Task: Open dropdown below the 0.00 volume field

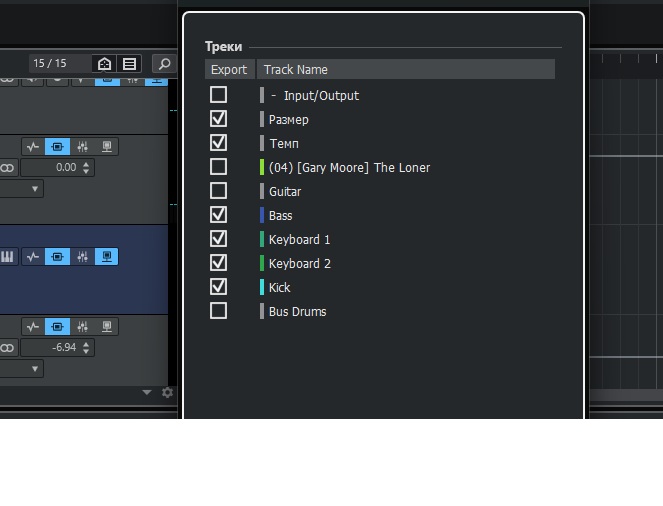Action: (x=35, y=189)
